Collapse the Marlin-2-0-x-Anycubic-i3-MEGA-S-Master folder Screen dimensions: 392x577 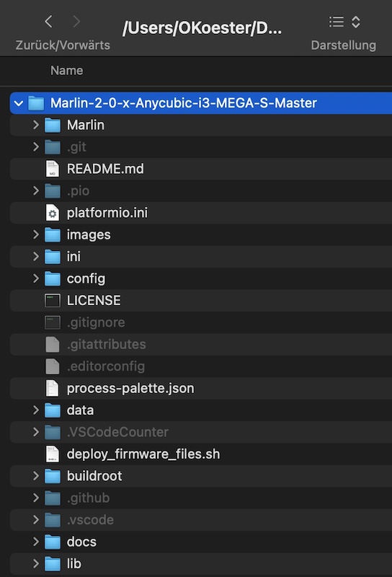point(19,103)
